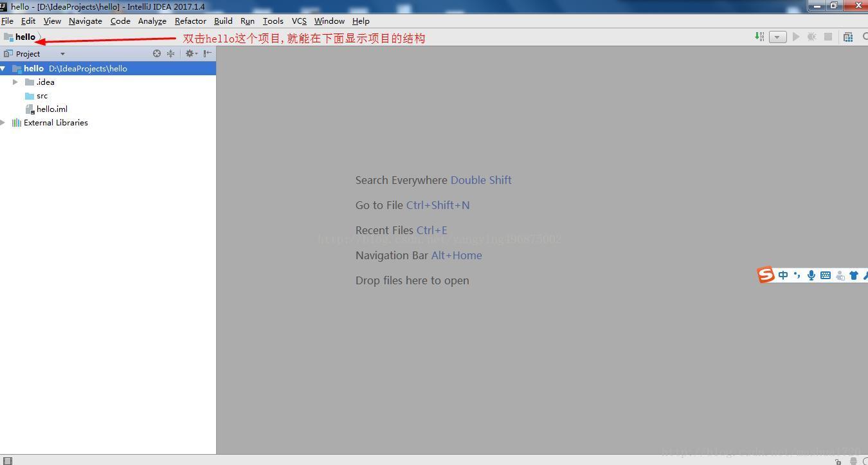Image resolution: width=868 pixels, height=465 pixels.
Task: Expand External Libraries
Action: pyautogui.click(x=3, y=122)
